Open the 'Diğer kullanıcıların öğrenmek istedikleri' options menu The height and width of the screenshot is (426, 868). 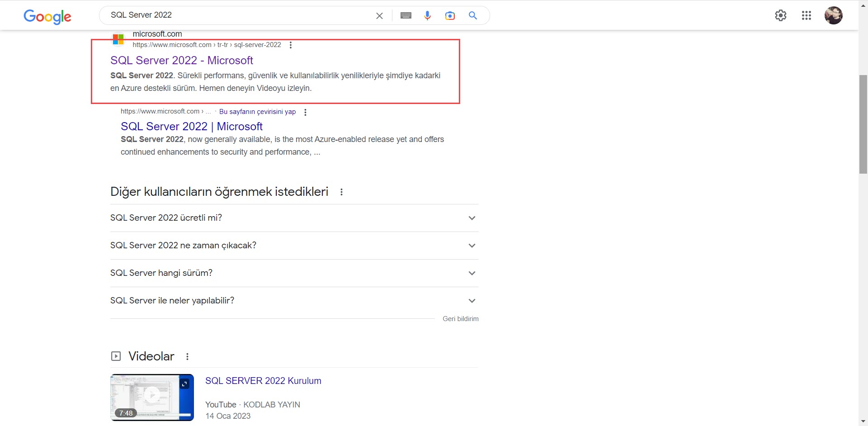[341, 192]
